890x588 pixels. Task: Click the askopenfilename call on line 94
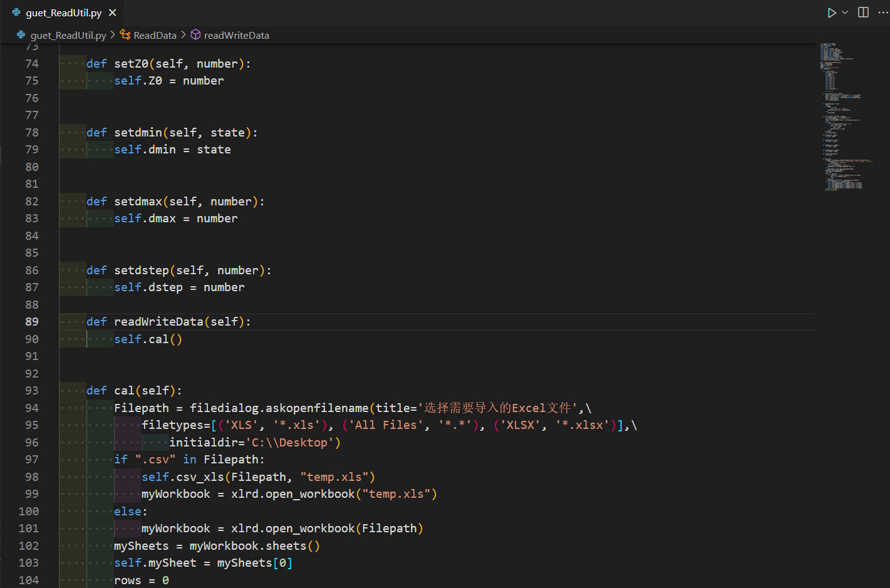317,408
